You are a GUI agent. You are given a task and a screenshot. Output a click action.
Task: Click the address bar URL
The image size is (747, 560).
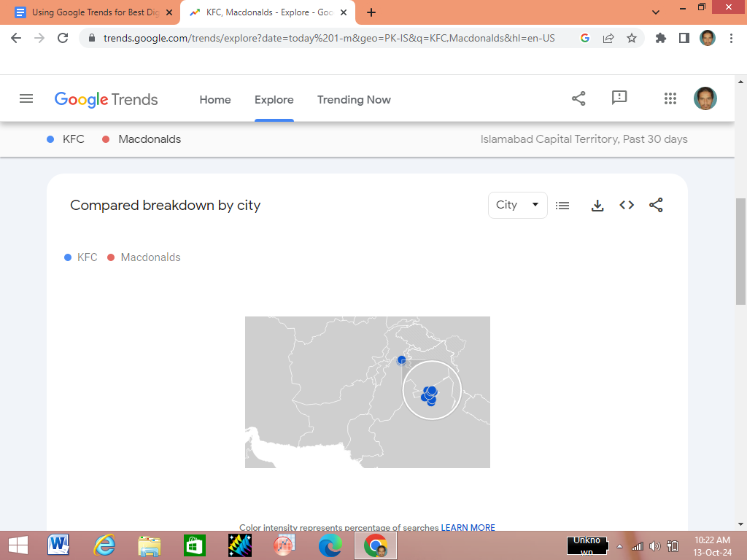pyautogui.click(x=328, y=38)
